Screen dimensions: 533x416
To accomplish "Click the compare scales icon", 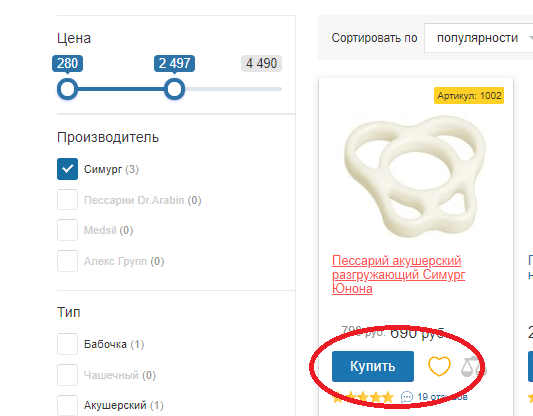I will tap(474, 366).
